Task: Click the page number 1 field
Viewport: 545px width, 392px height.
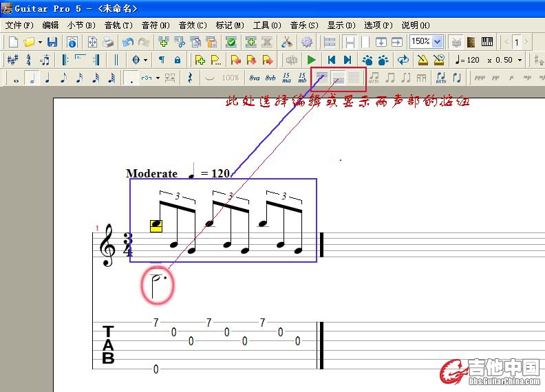Action: click(x=517, y=42)
